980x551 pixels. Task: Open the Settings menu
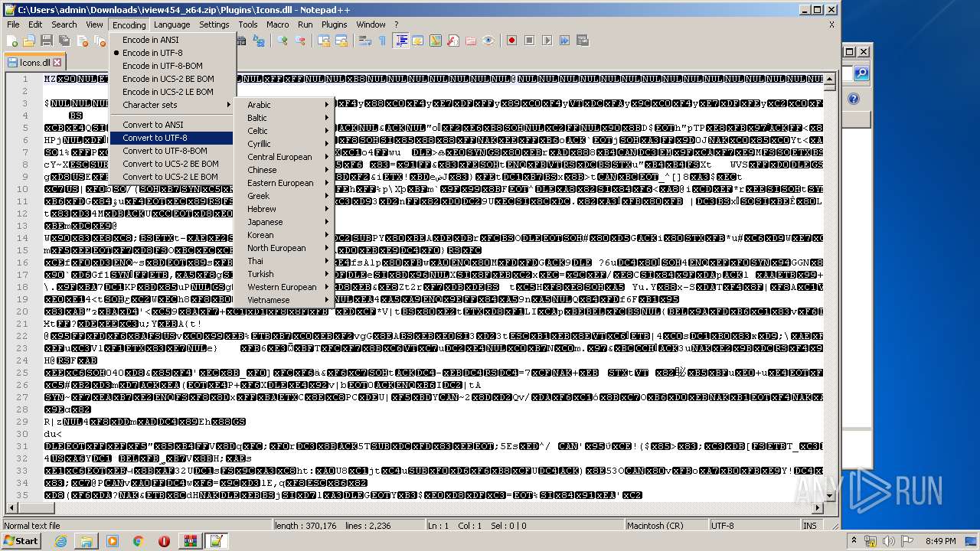[214, 24]
